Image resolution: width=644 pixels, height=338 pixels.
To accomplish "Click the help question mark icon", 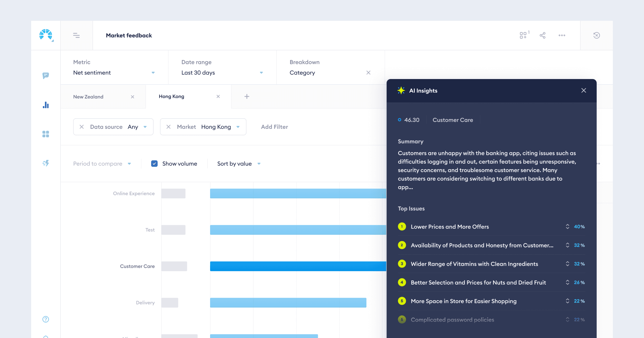I will click(46, 319).
